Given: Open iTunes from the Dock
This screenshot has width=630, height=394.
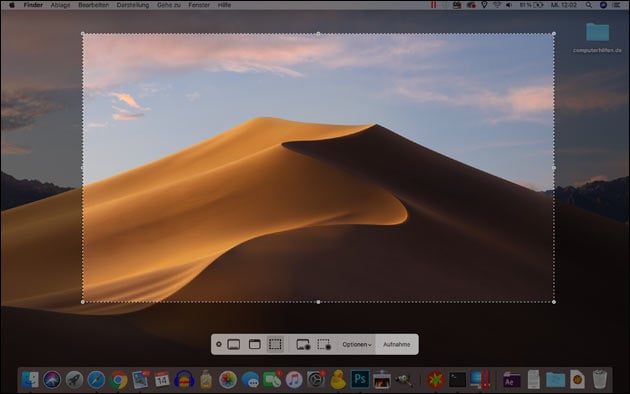Looking at the screenshot, I should 294,380.
